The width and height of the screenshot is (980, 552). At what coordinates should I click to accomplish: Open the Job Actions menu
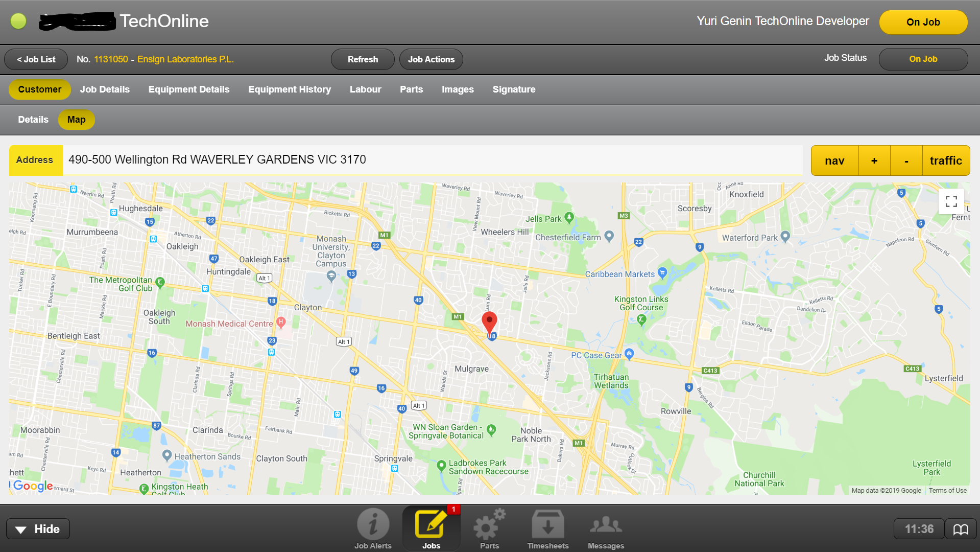[x=431, y=59]
